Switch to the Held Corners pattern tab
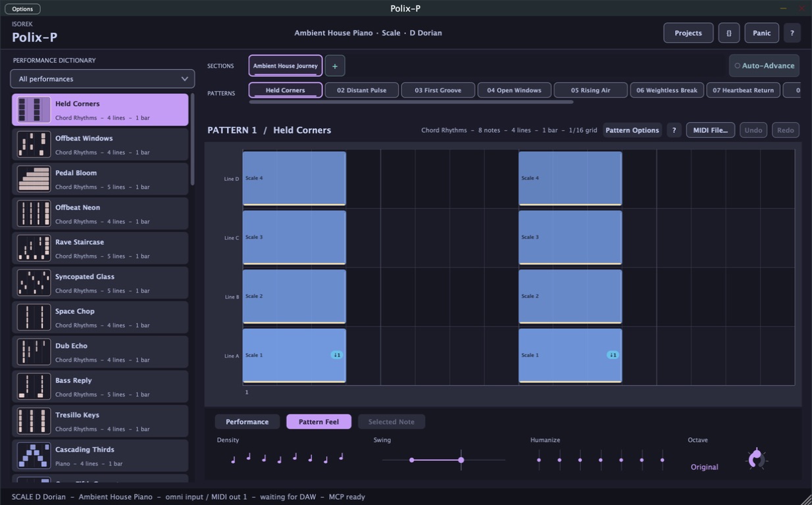812x505 pixels. pyautogui.click(x=286, y=90)
